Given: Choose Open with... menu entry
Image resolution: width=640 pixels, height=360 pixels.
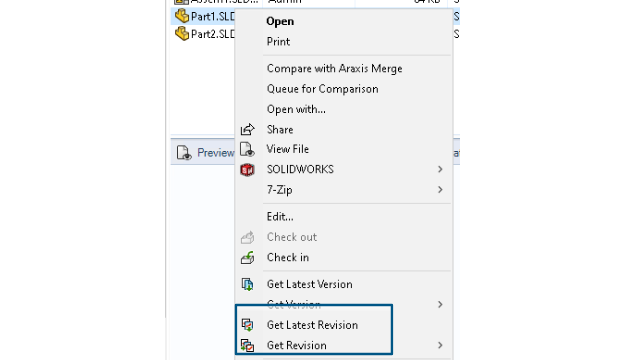Looking at the screenshot, I should coord(296,109).
